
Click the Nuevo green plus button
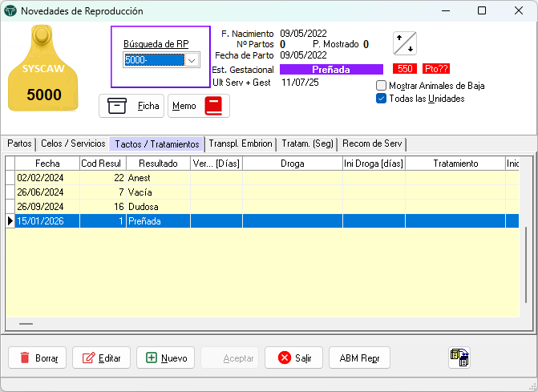pyautogui.click(x=165, y=358)
